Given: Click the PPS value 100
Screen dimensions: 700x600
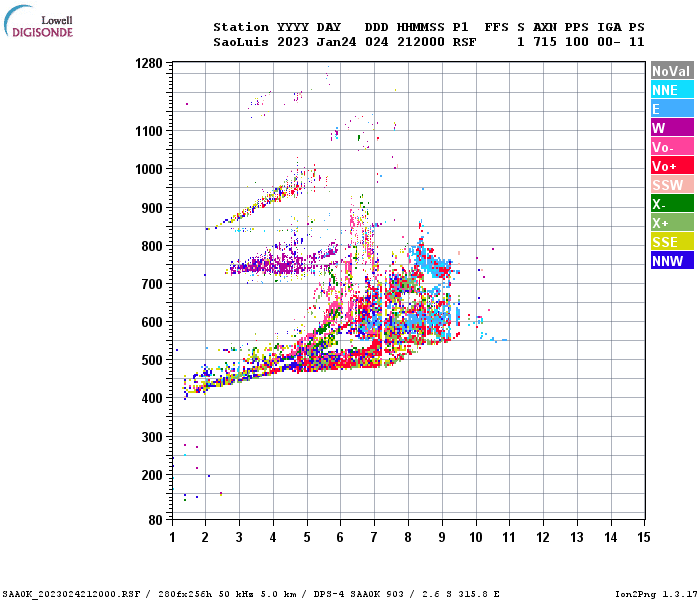Looking at the screenshot, I should (577, 42).
